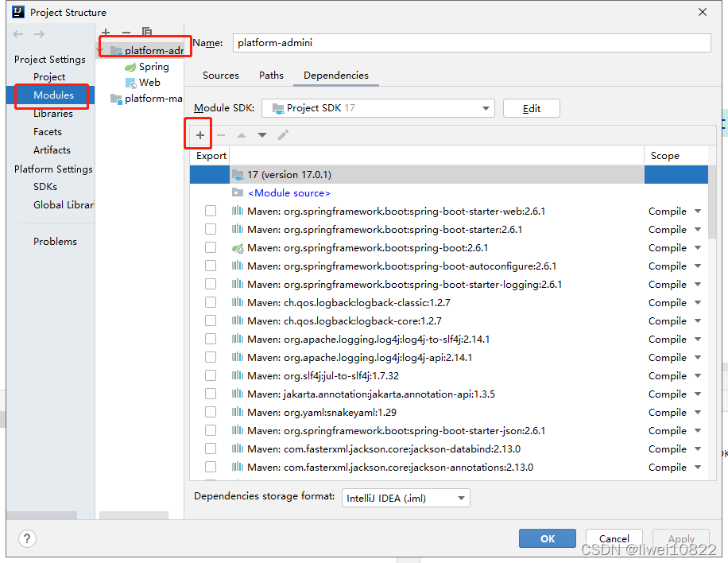The width and height of the screenshot is (728, 563).
Task: Open scope dropdown for jackson-databind:2.13.0
Action: pyautogui.click(x=698, y=448)
